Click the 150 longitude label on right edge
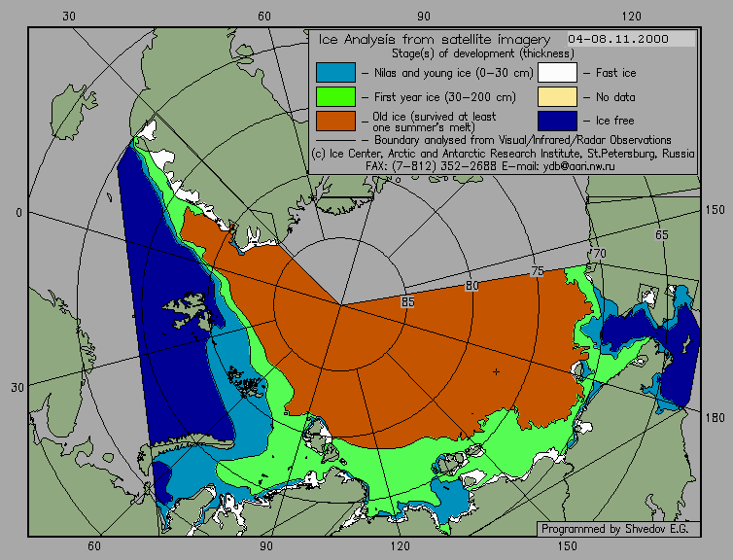Screen dimensions: 733x560 715,210
